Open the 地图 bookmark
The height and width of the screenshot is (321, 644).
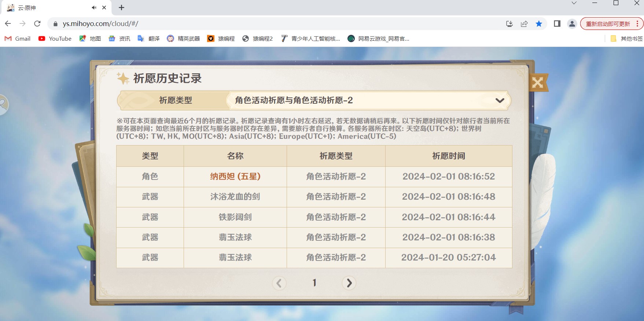[x=90, y=38]
